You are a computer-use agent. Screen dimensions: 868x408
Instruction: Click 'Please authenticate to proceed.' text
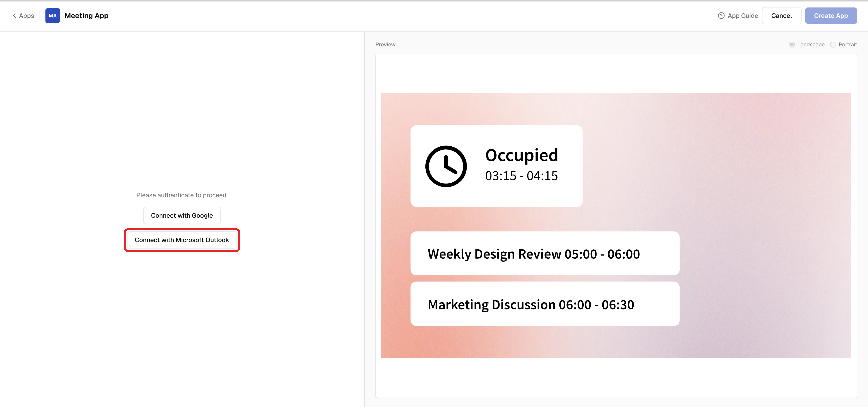click(x=182, y=195)
